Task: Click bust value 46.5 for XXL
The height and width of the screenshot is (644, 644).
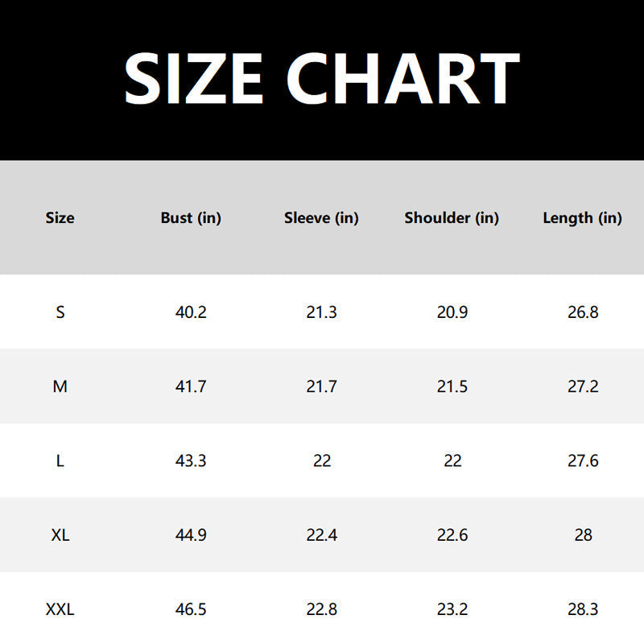Action: point(191,609)
